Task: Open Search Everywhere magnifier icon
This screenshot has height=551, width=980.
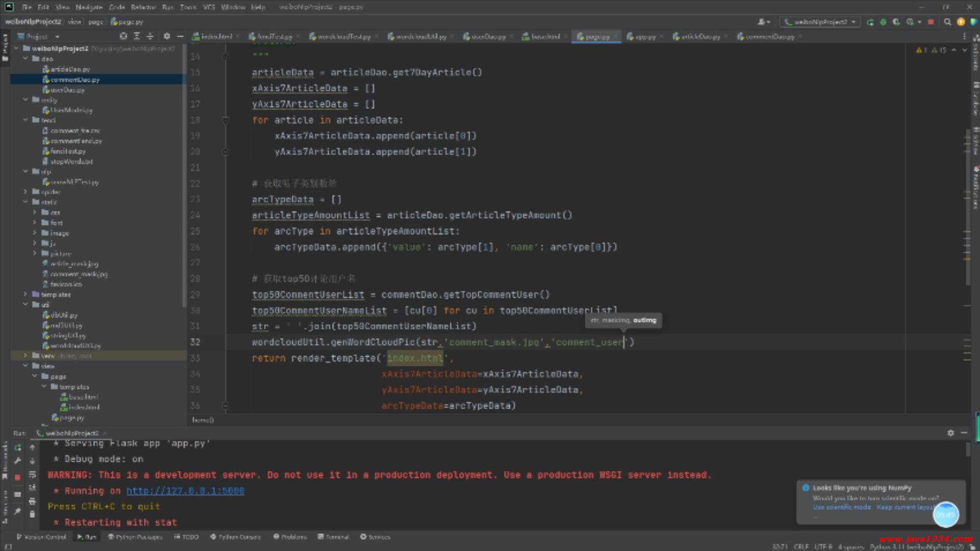Action: tap(947, 22)
